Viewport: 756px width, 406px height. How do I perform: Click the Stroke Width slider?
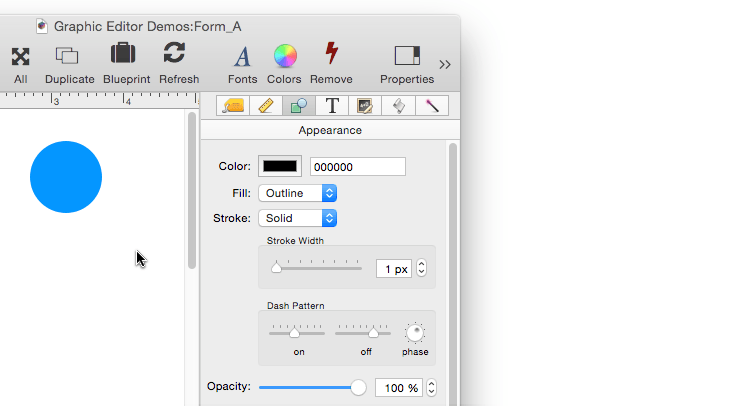(x=316, y=267)
